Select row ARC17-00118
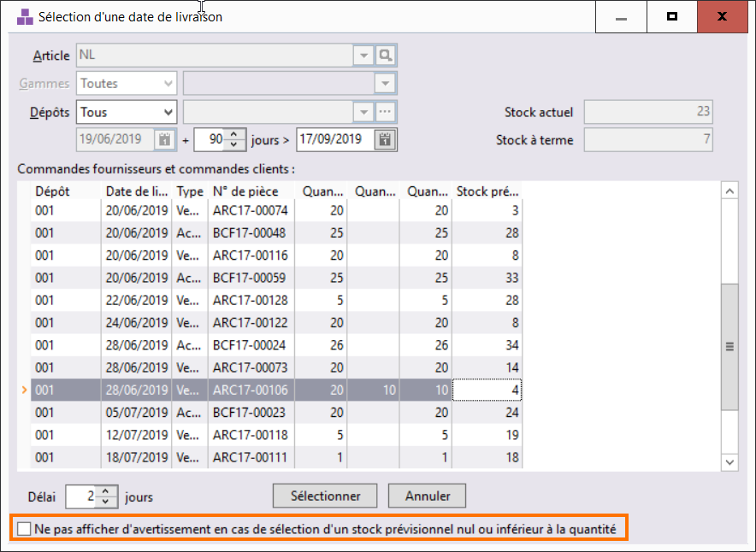The height and width of the screenshot is (552, 756). [x=276, y=436]
